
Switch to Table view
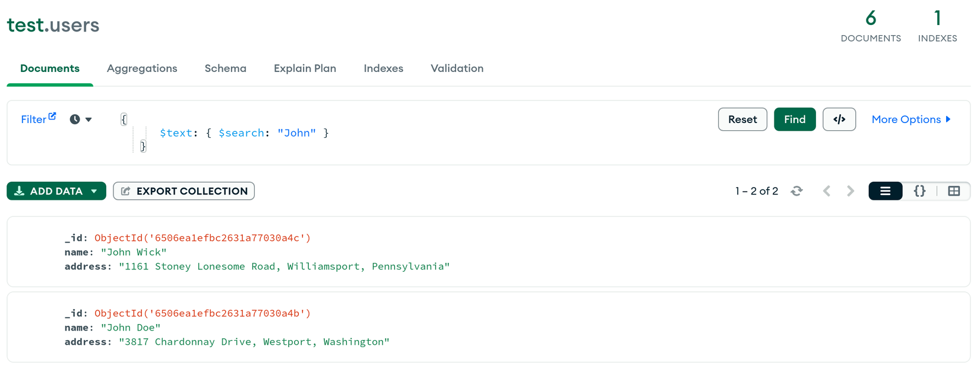pos(954,191)
